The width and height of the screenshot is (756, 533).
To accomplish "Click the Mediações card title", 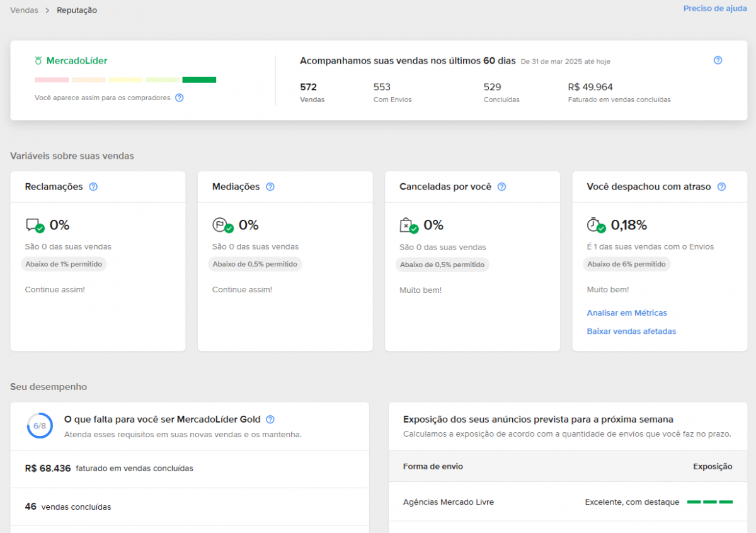I will click(236, 186).
